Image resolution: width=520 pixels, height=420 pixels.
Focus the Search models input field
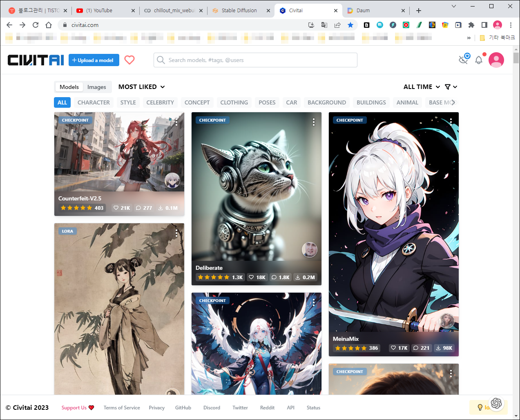click(255, 60)
